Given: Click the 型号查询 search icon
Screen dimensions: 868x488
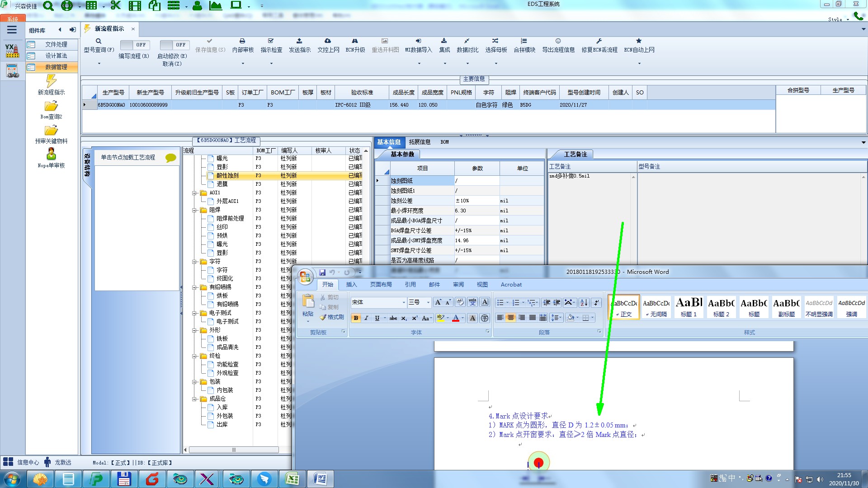Looking at the screenshot, I should point(99,41).
